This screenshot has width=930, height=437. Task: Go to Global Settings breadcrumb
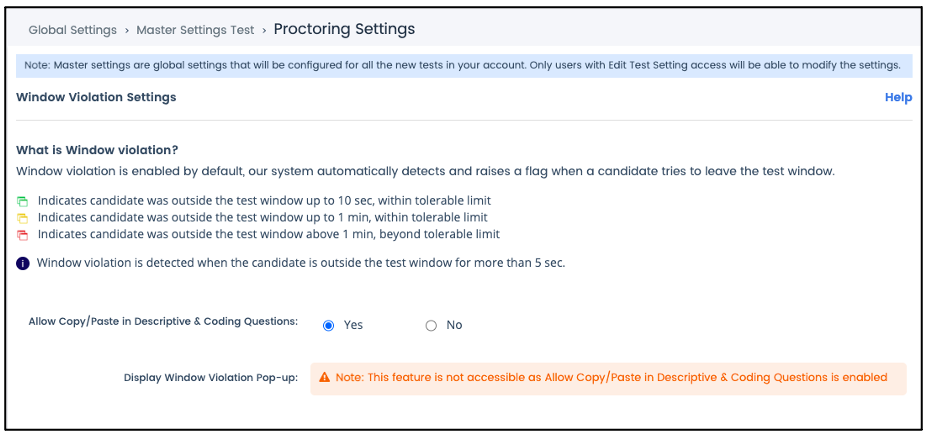coord(72,30)
